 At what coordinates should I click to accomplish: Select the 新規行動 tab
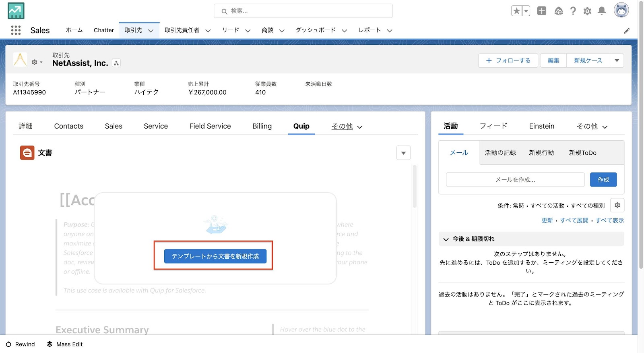tap(541, 153)
